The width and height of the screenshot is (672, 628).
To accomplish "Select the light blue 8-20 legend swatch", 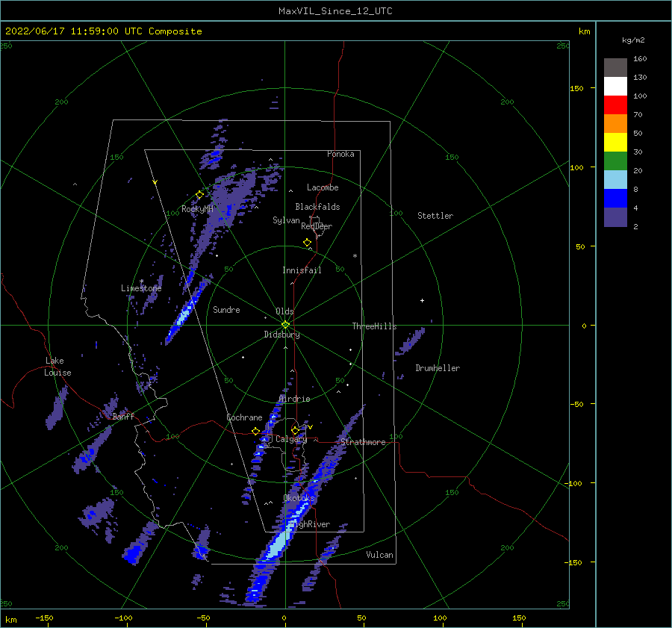I will [615, 180].
